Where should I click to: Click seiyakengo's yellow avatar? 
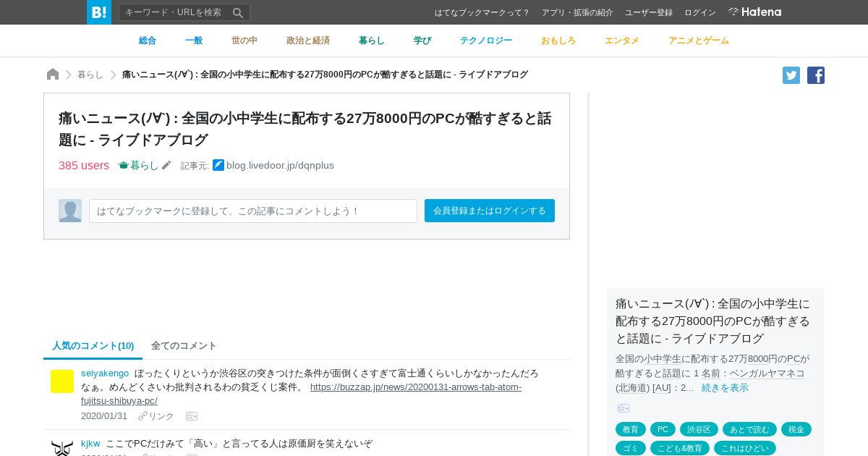pyautogui.click(x=62, y=381)
